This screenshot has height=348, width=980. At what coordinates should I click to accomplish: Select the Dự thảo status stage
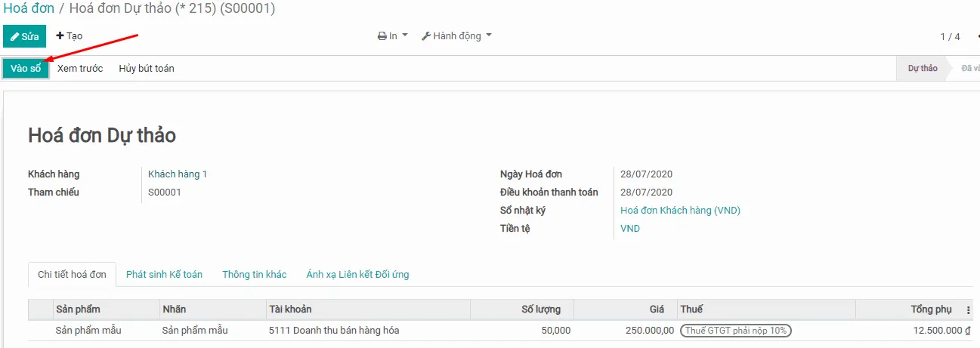click(923, 69)
